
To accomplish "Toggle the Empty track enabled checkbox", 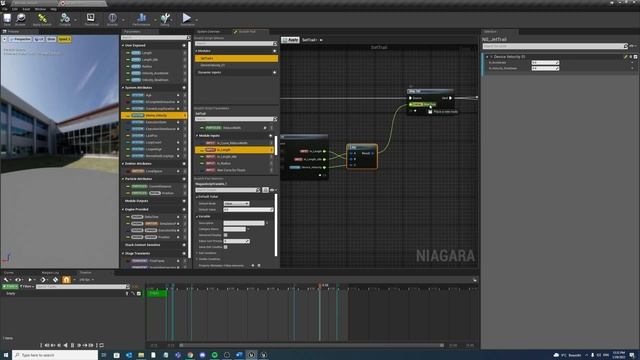I will [x=139, y=293].
